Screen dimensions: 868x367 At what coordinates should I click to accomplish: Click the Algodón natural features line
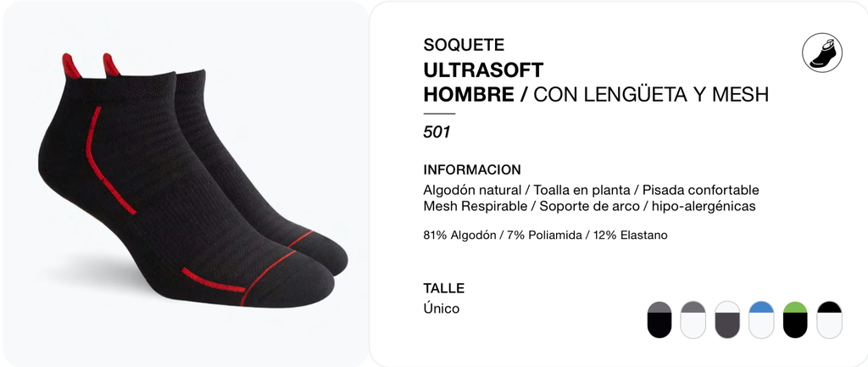tap(591, 191)
